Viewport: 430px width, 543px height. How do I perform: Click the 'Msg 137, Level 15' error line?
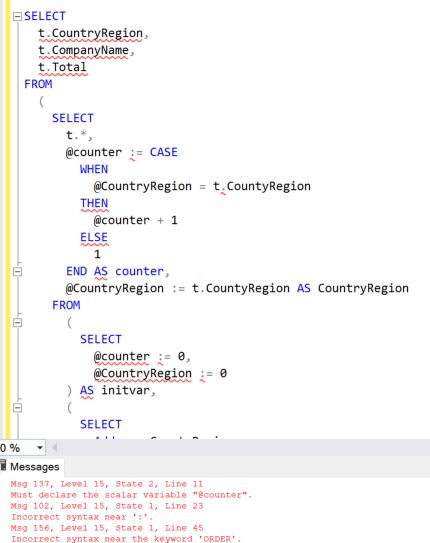pos(107,484)
